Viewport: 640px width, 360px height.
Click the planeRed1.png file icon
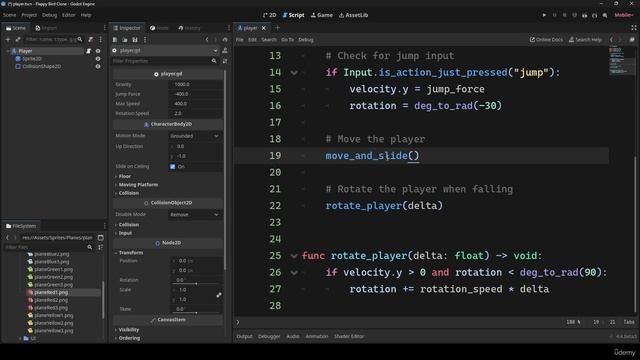click(x=30, y=292)
